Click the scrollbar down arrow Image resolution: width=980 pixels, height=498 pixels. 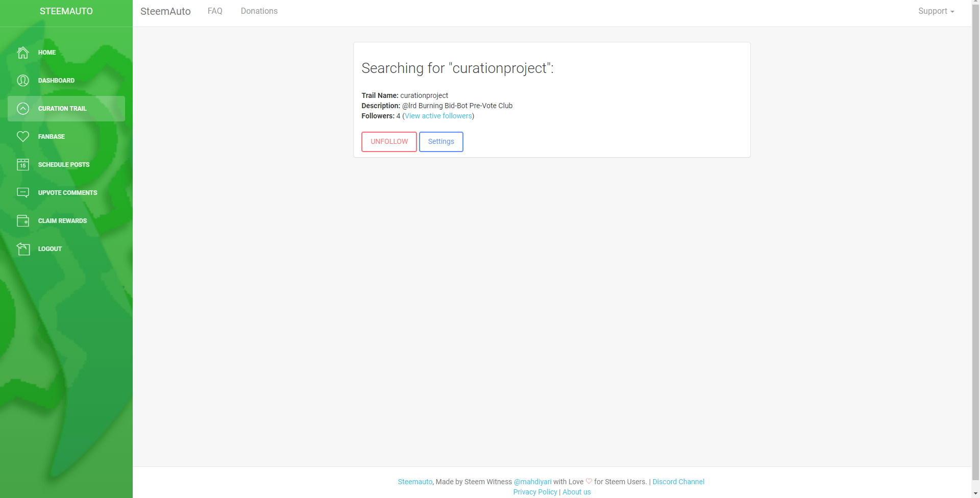(x=976, y=494)
